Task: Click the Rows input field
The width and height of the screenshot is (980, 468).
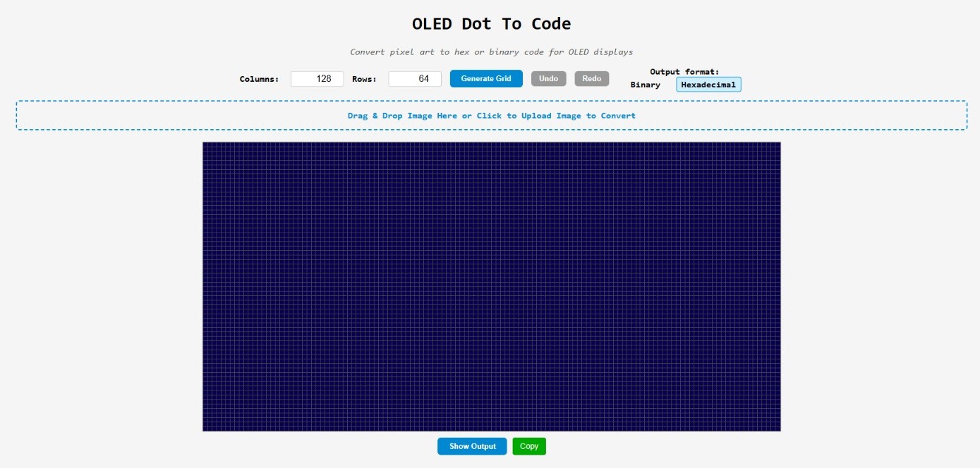Action: [415, 79]
